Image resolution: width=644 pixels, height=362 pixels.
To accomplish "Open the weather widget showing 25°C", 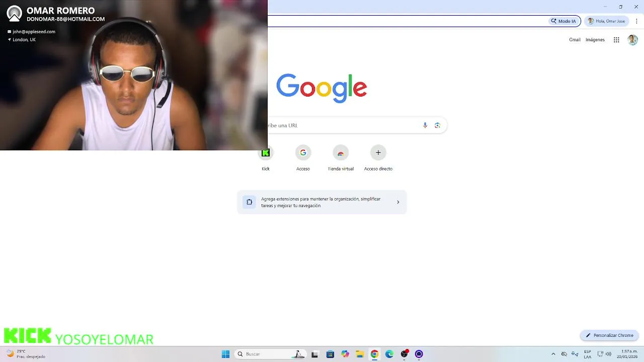I will coord(26,354).
